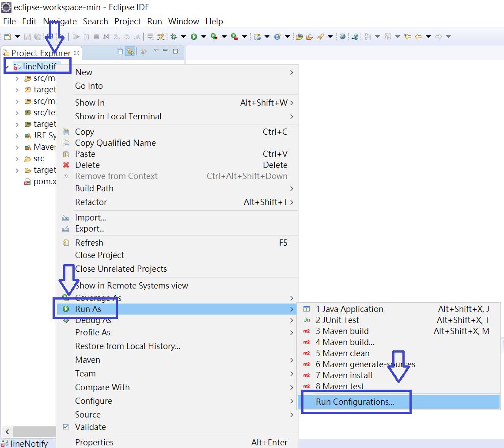
Task: Click the Next Annotation toolbar icon
Action: [368, 37]
